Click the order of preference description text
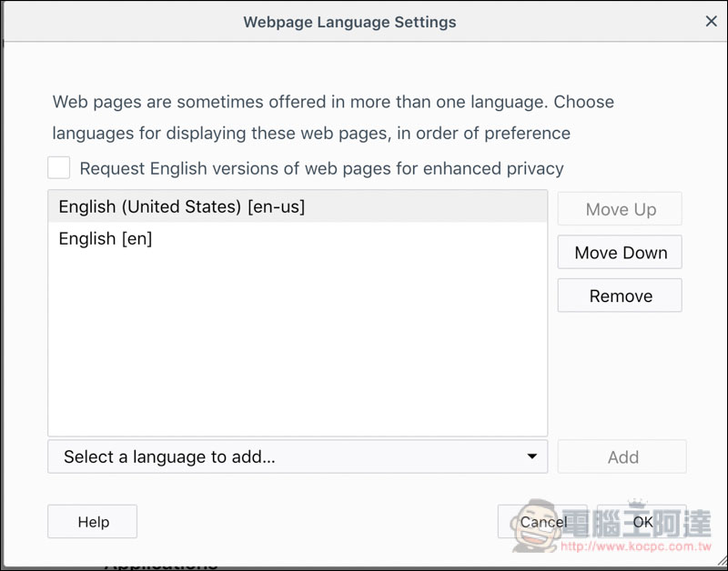728x571 pixels. point(311,134)
